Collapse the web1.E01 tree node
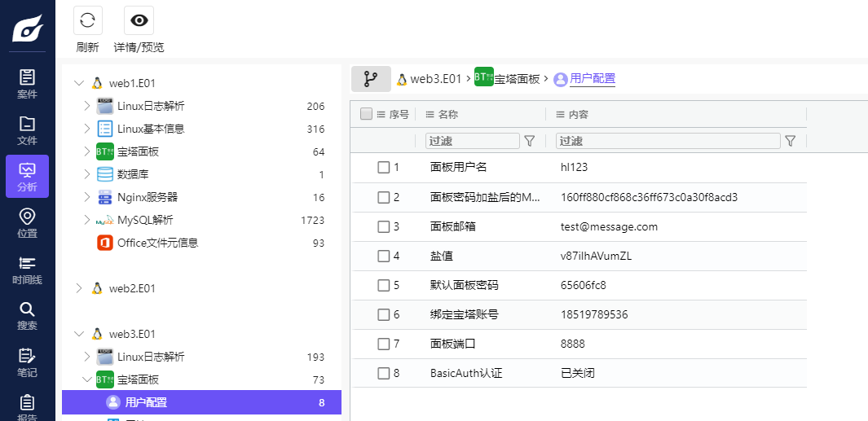 [x=79, y=83]
